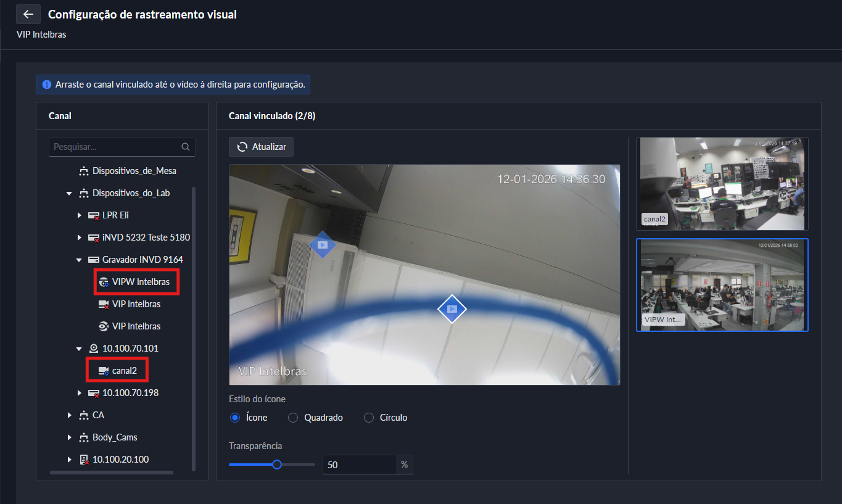The image size is (842, 504).
Task: Select the Círculo style radio button
Action: (x=369, y=418)
